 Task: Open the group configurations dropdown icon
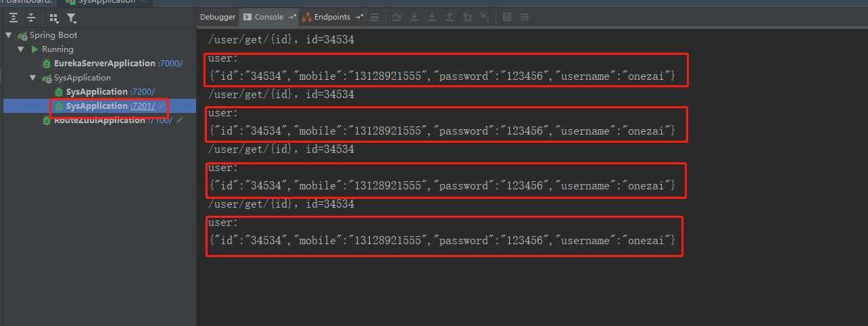coord(54,18)
